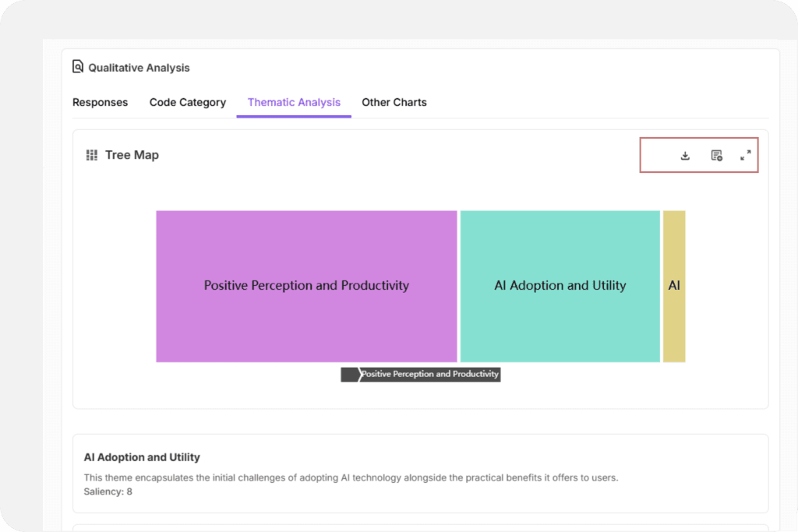Switch to the Responses tab

(100, 102)
